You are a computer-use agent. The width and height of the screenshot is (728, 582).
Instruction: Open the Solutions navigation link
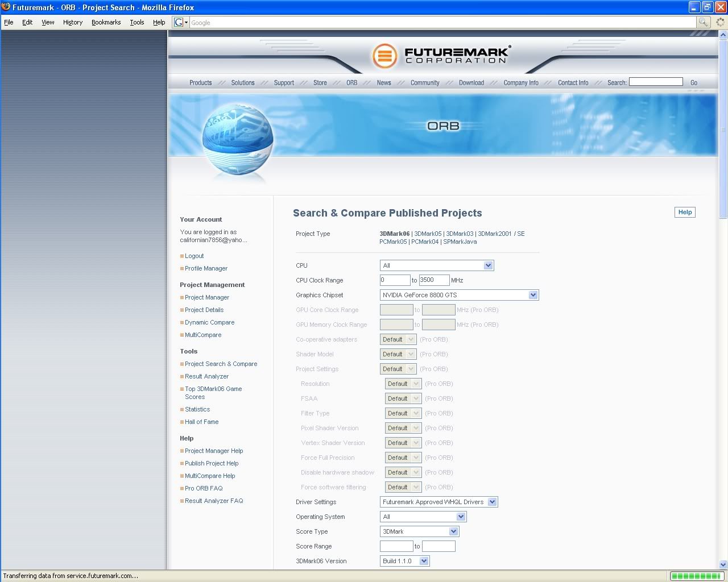coord(243,82)
